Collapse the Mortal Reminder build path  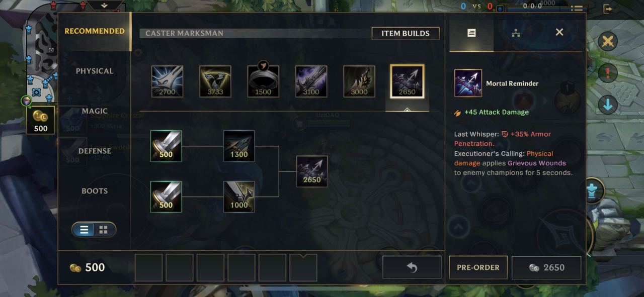(407, 109)
